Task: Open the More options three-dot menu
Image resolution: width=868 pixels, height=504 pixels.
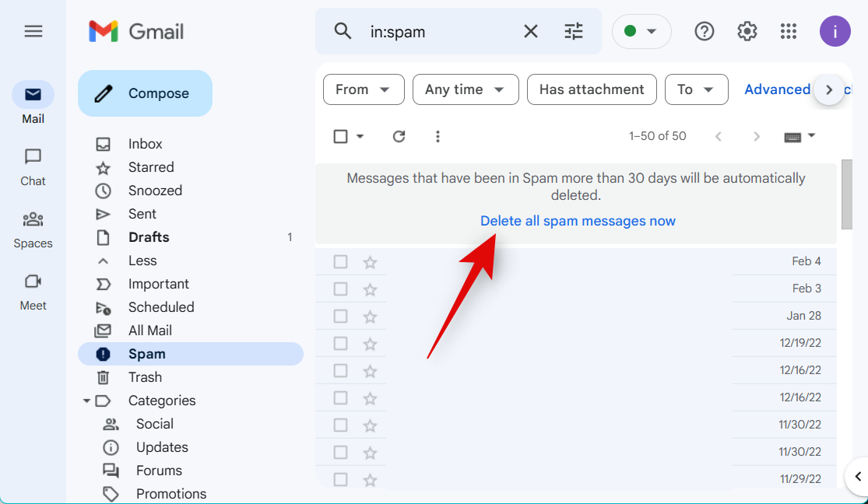Action: pyautogui.click(x=438, y=136)
